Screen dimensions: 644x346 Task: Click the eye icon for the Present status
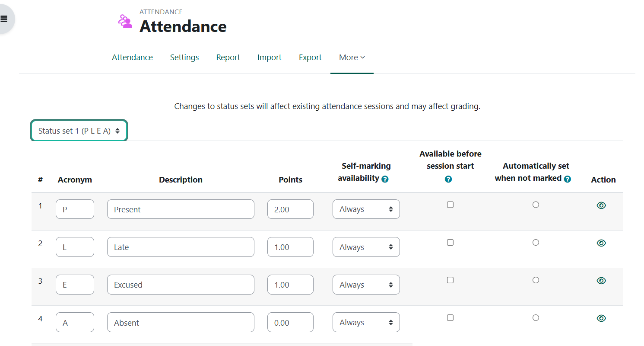click(601, 205)
